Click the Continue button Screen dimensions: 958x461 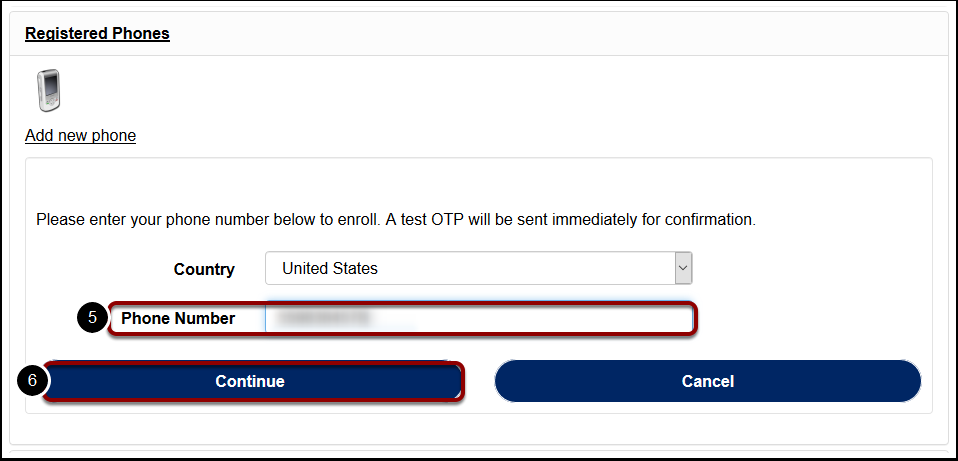pyautogui.click(x=250, y=381)
